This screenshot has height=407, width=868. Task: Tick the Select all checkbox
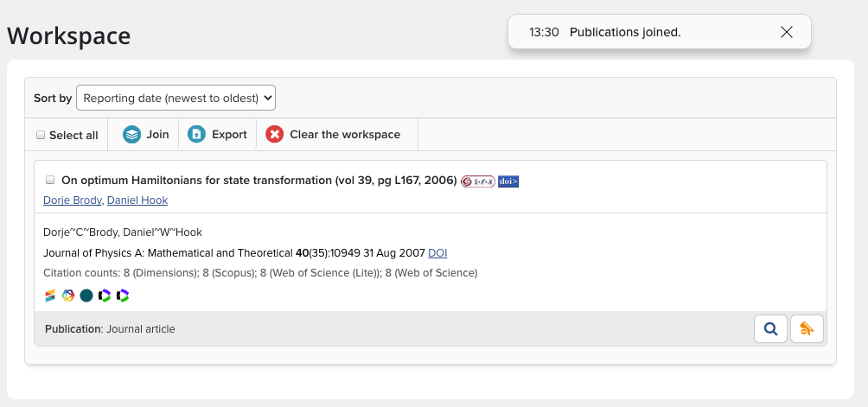(41, 135)
